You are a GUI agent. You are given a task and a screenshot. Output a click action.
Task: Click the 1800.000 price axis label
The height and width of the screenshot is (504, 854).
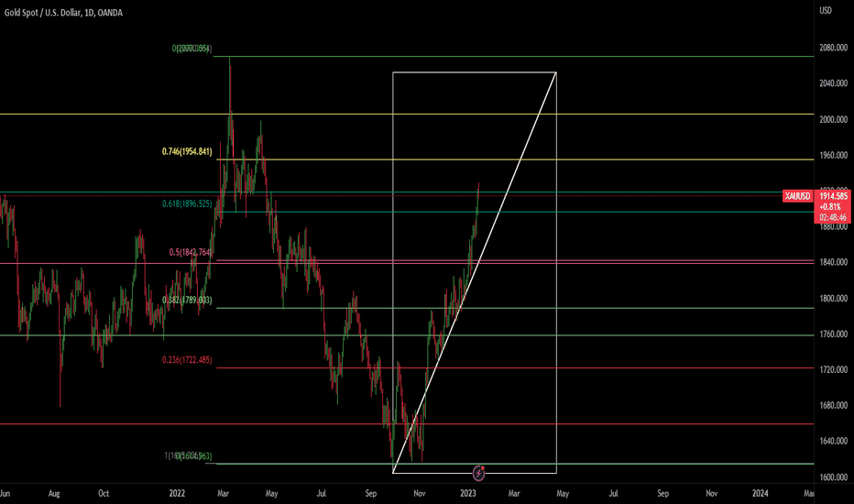point(833,299)
